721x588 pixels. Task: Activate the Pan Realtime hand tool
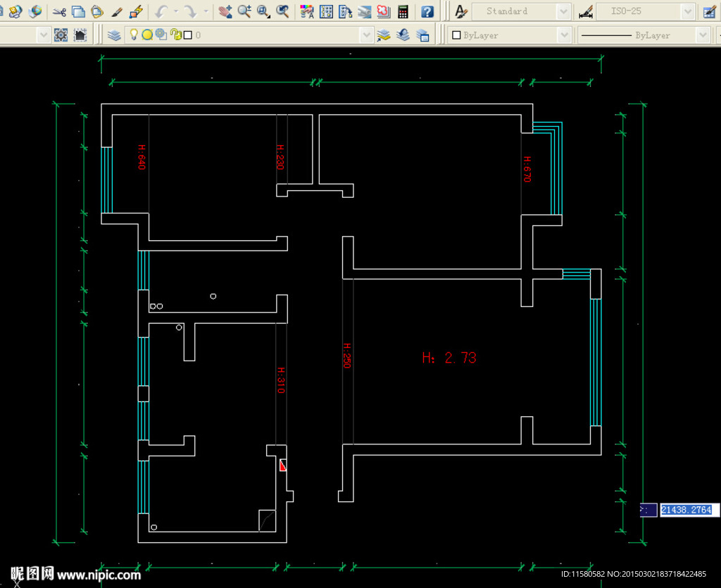225,11
